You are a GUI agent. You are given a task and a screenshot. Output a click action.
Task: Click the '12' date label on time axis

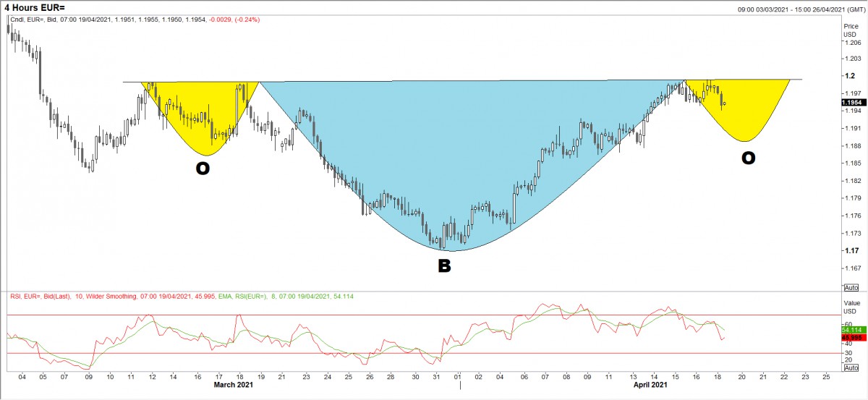click(153, 377)
